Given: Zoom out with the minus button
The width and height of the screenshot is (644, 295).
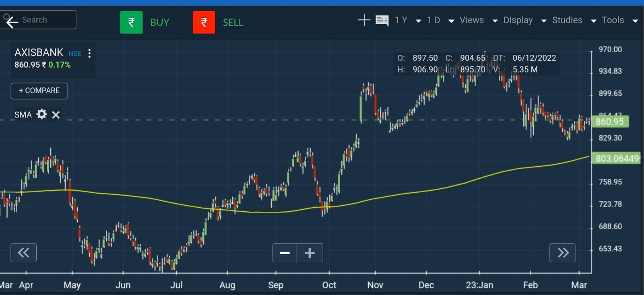Looking at the screenshot, I should point(285,253).
